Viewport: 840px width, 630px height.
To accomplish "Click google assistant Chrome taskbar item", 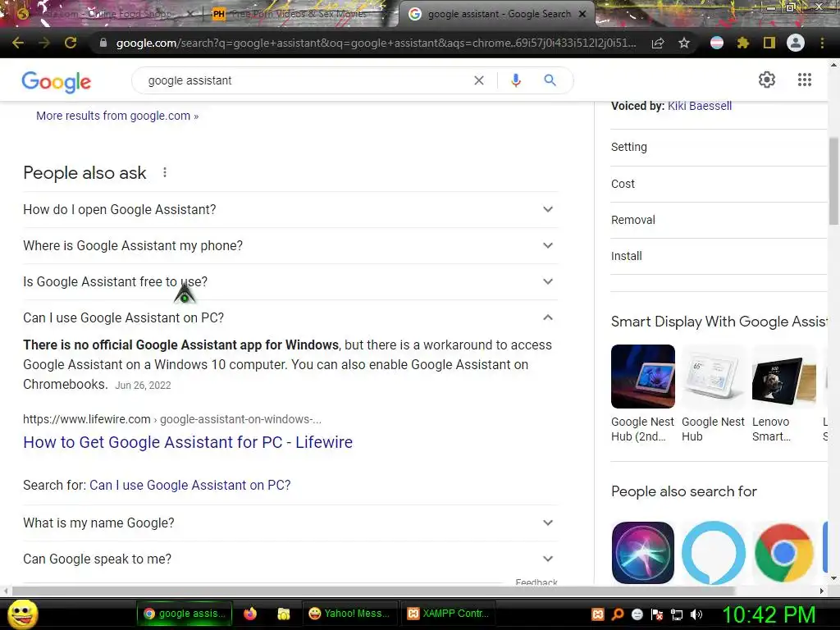I will pos(185,614).
